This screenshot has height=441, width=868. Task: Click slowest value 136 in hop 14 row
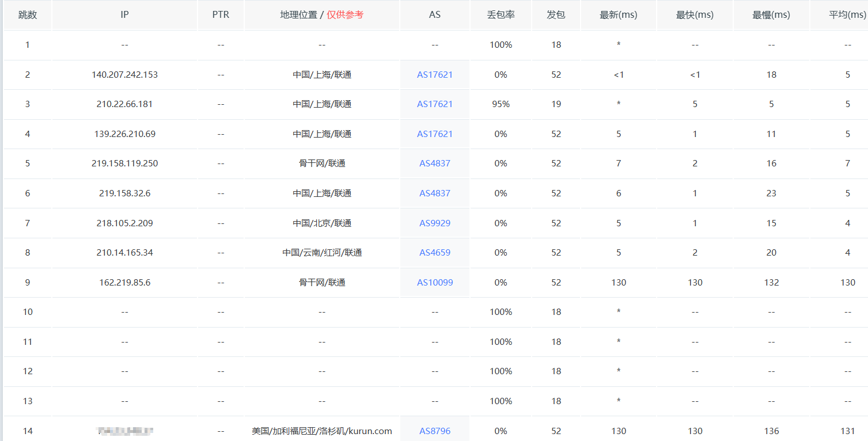coord(771,431)
